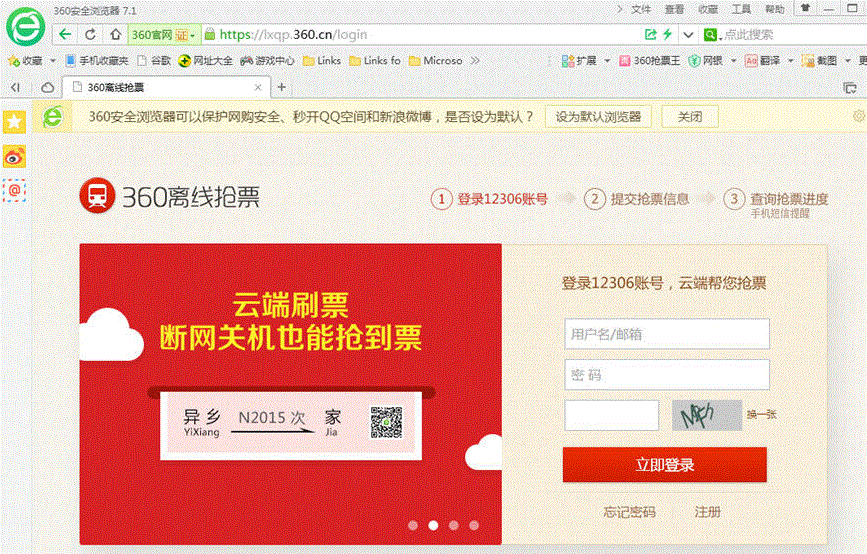Open the 游戏中心 bookmark
The height and width of the screenshot is (554, 867).
(267, 60)
